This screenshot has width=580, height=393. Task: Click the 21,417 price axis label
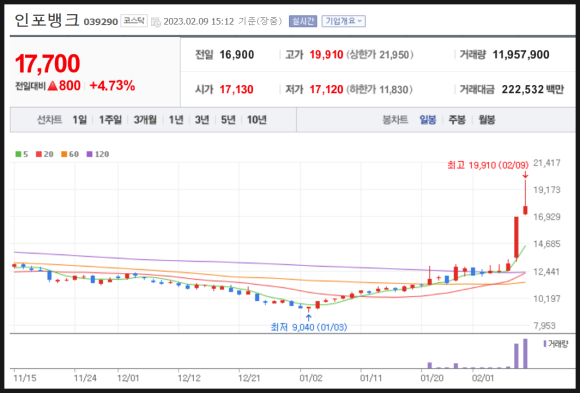(547, 163)
